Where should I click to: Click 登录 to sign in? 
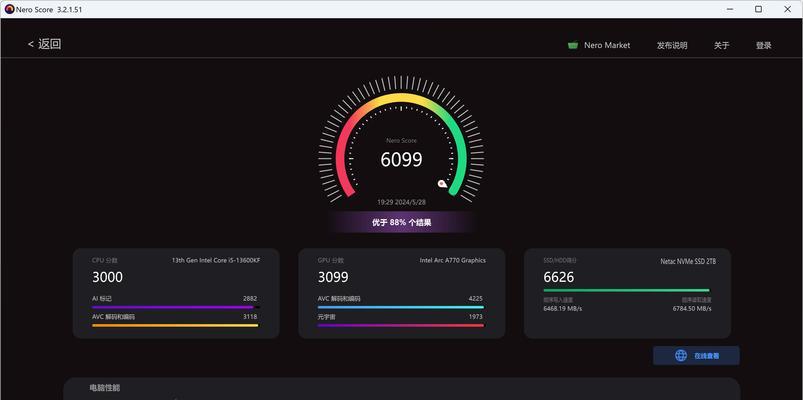coord(764,45)
